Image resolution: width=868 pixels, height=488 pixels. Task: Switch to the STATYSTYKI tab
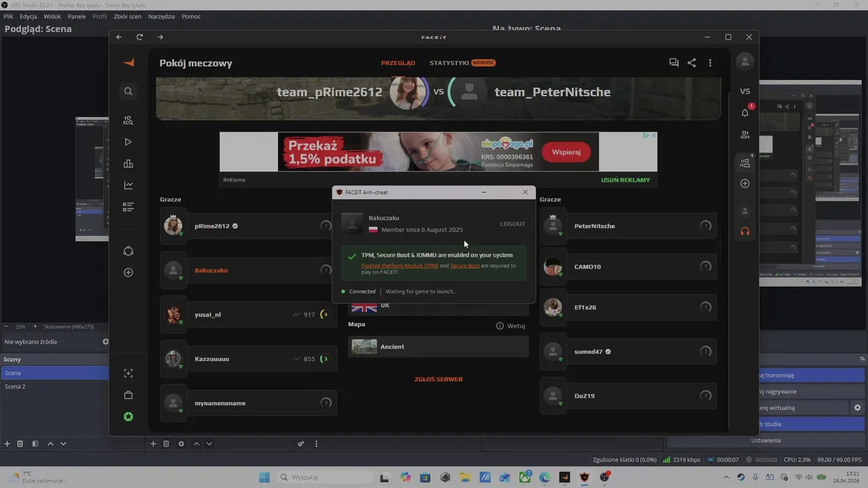449,63
